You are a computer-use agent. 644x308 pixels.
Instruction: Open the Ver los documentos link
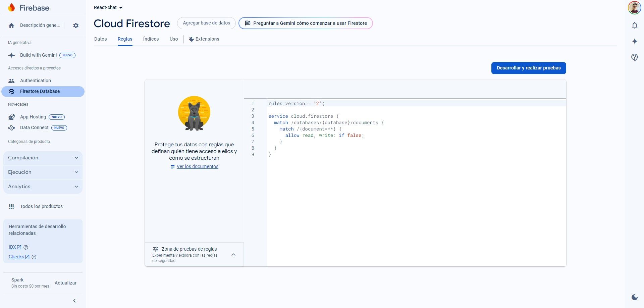[x=198, y=167]
